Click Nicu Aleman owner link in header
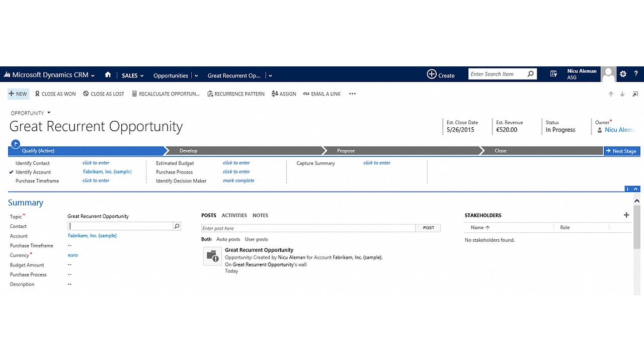 (x=619, y=130)
